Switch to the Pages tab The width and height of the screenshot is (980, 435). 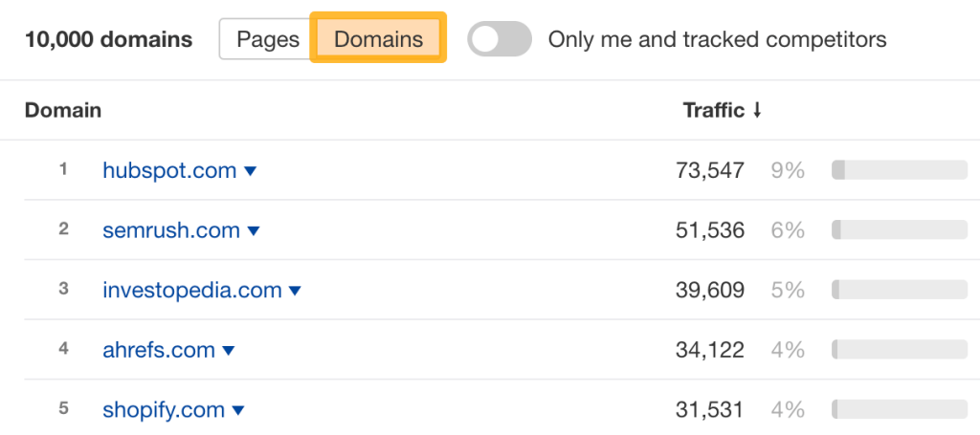coord(268,39)
